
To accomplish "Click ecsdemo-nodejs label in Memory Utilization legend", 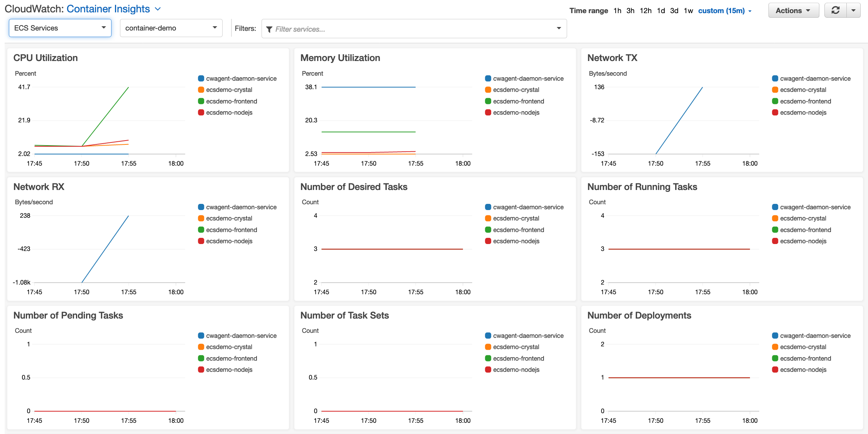I will [x=516, y=112].
